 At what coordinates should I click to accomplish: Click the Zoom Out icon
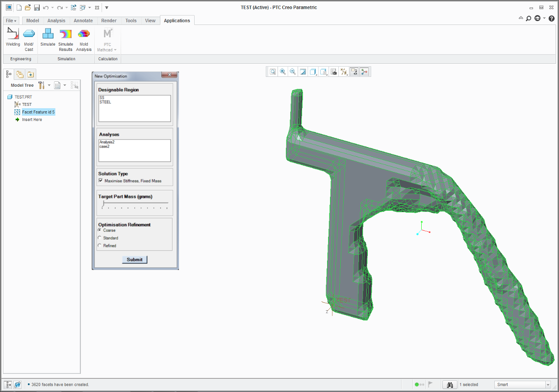click(x=293, y=72)
